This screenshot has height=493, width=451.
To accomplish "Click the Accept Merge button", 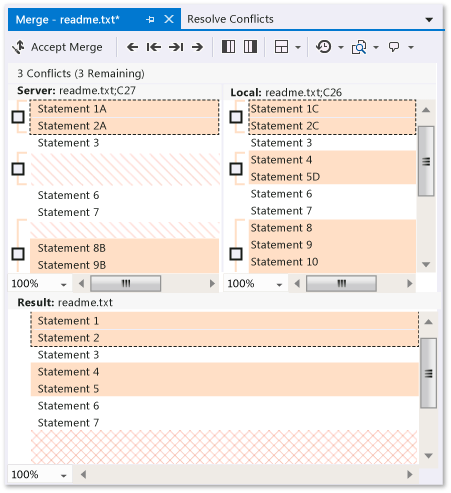I will tap(57, 47).
